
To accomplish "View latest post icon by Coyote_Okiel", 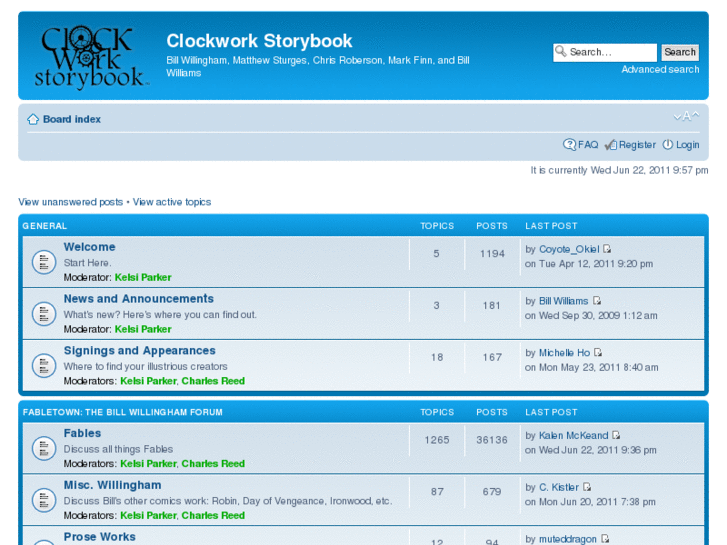I will [x=607, y=249].
